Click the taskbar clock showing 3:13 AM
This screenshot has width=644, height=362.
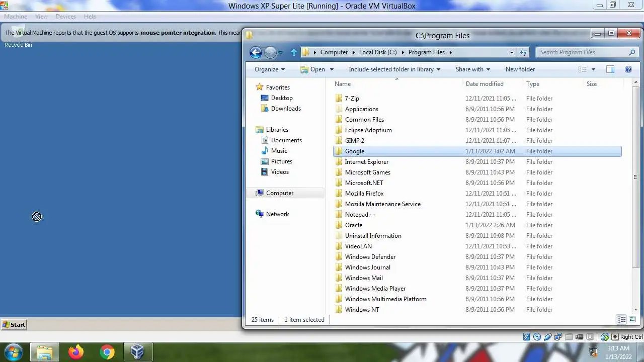(618, 352)
